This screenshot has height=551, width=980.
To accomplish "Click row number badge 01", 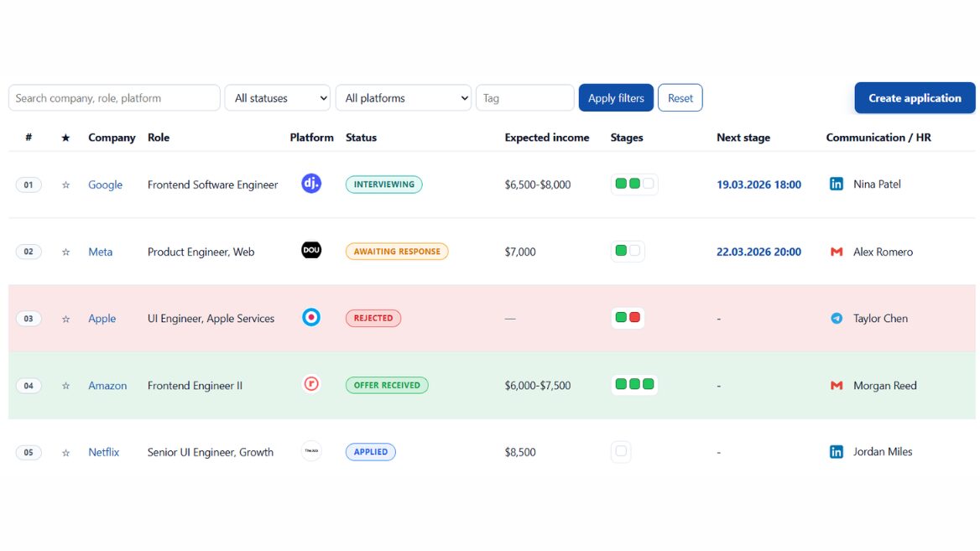I will tap(29, 185).
